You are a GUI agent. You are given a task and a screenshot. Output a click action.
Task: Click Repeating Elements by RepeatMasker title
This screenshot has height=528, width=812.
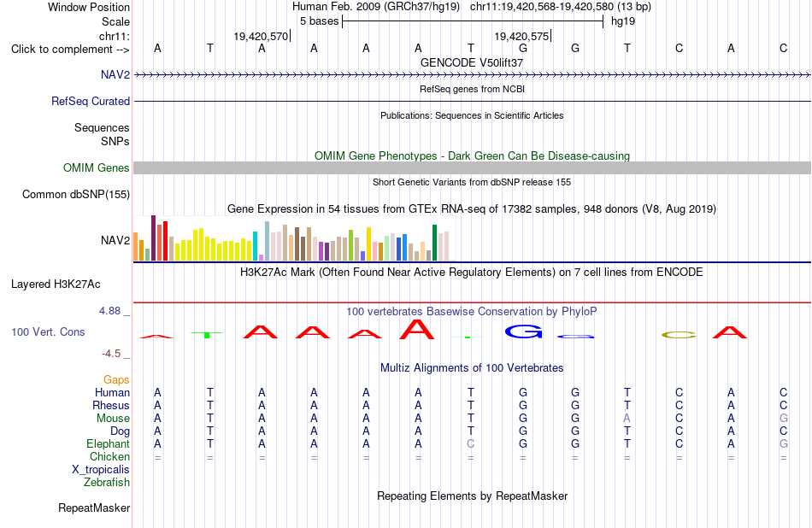472,496
